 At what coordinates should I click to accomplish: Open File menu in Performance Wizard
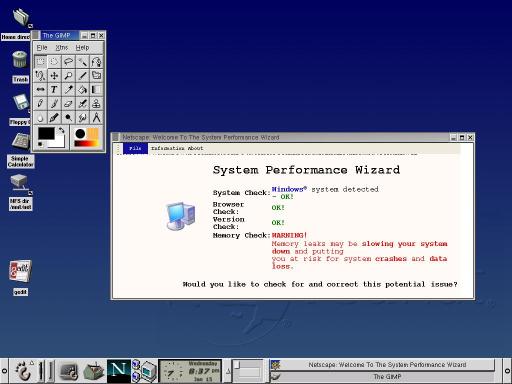[x=135, y=148]
